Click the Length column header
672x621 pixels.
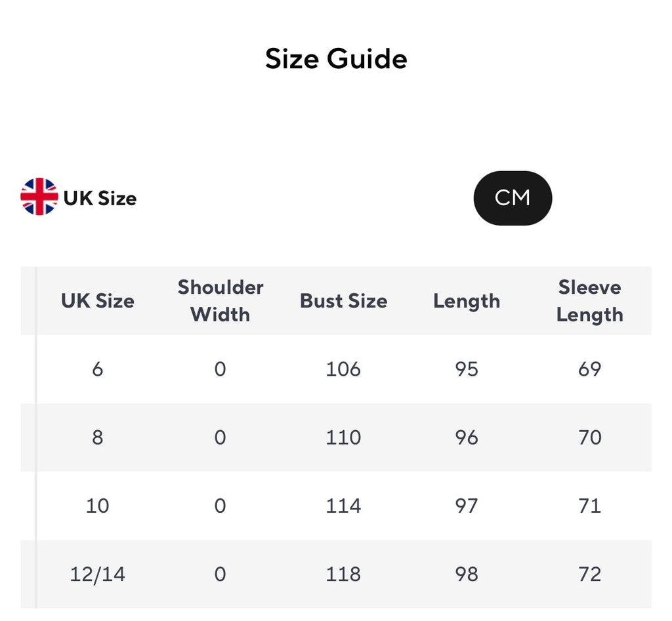point(467,301)
